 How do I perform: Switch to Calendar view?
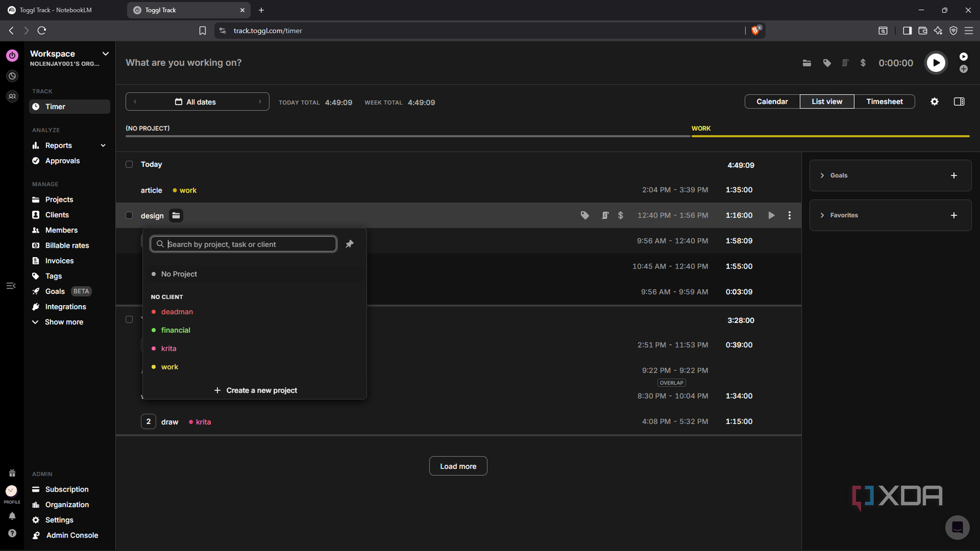pyautogui.click(x=772, y=102)
